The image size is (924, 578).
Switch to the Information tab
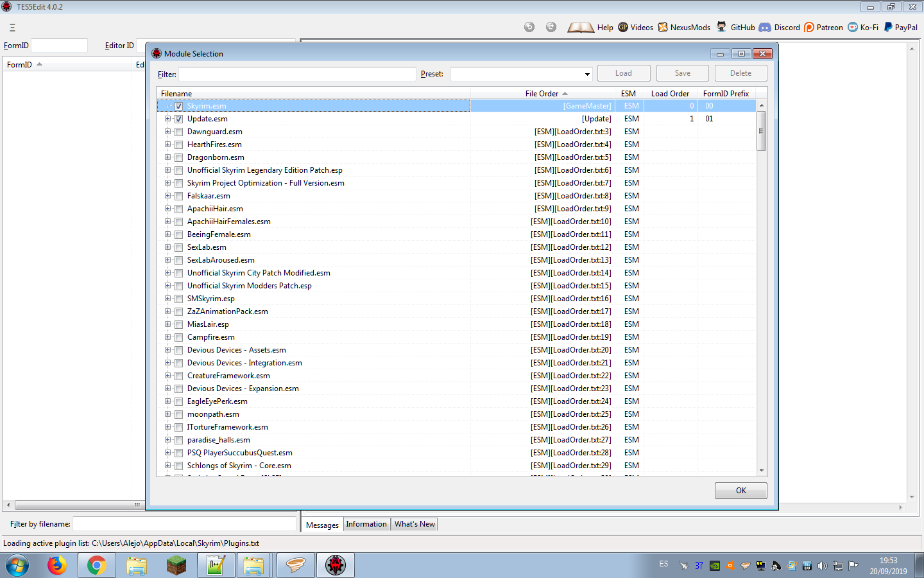[366, 524]
